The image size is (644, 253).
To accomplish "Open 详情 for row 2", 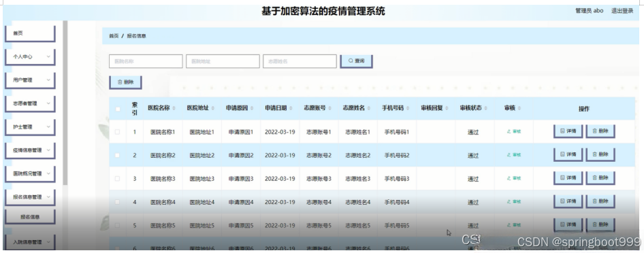I will tap(568, 154).
